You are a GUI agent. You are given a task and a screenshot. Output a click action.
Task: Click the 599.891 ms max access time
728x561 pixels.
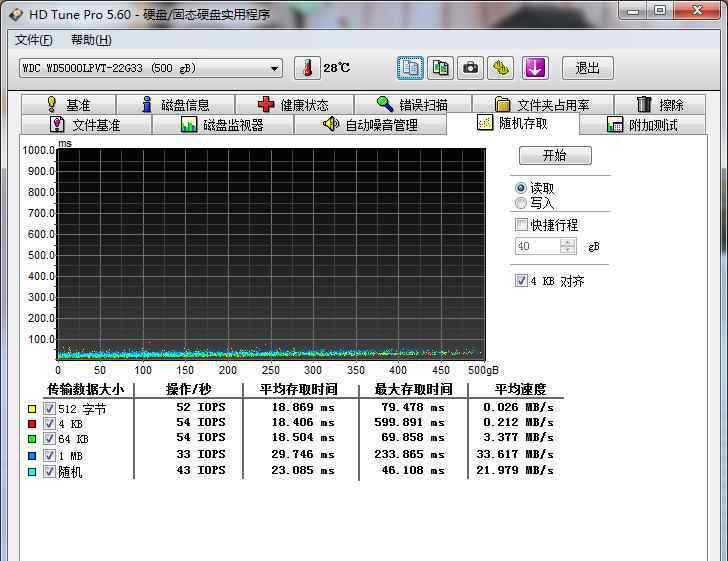[x=409, y=422]
